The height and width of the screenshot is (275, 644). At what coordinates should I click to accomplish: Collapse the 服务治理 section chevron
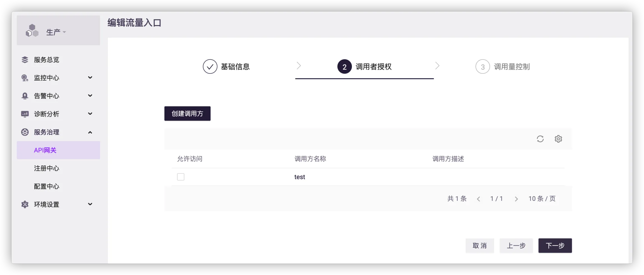click(x=90, y=132)
